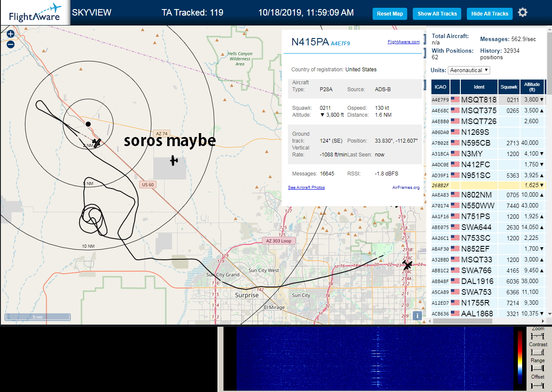Screen dimensions: 552x392
Task: Click the 5 nm map scale bar
Action: coord(38,317)
